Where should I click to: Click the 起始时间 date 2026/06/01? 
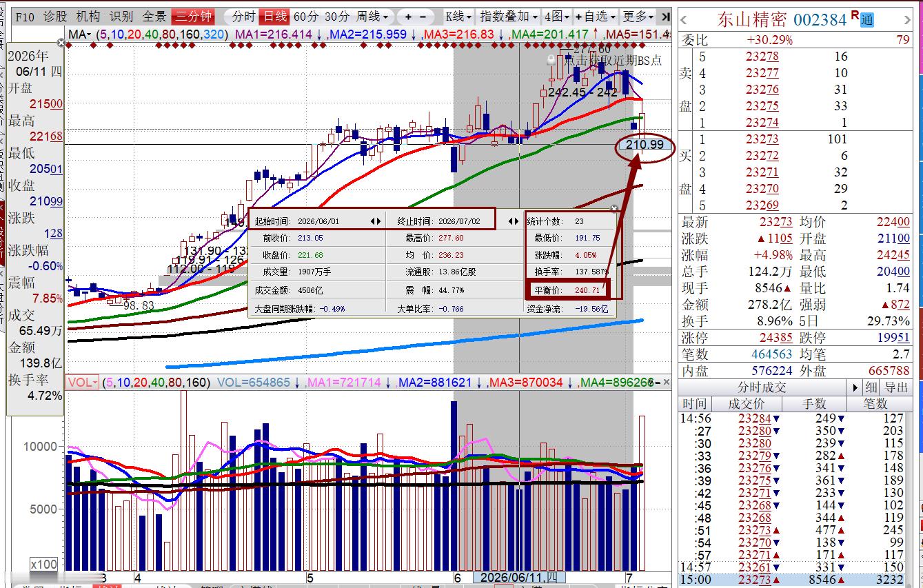tap(319, 221)
